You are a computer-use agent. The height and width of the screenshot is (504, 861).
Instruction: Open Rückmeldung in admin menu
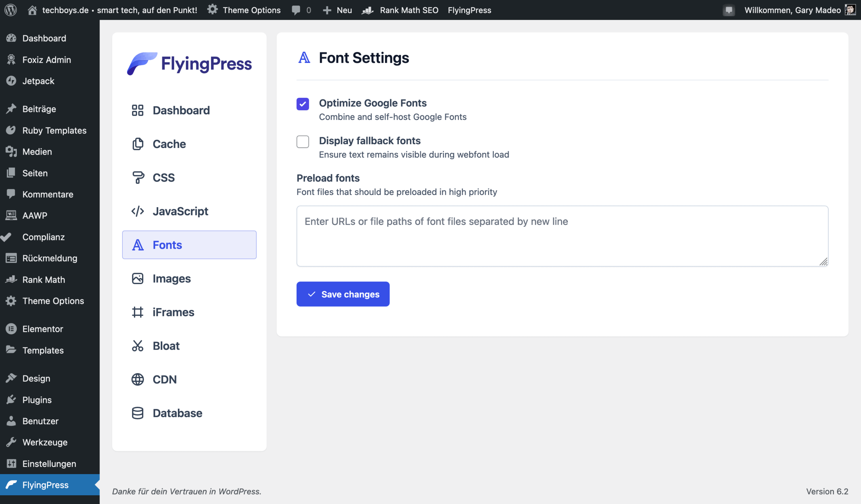50,258
